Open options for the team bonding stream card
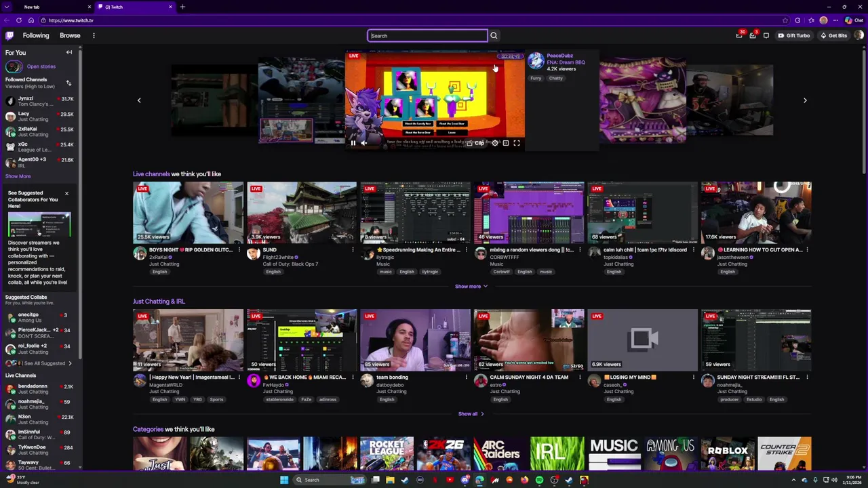The image size is (868, 488). coord(466,378)
